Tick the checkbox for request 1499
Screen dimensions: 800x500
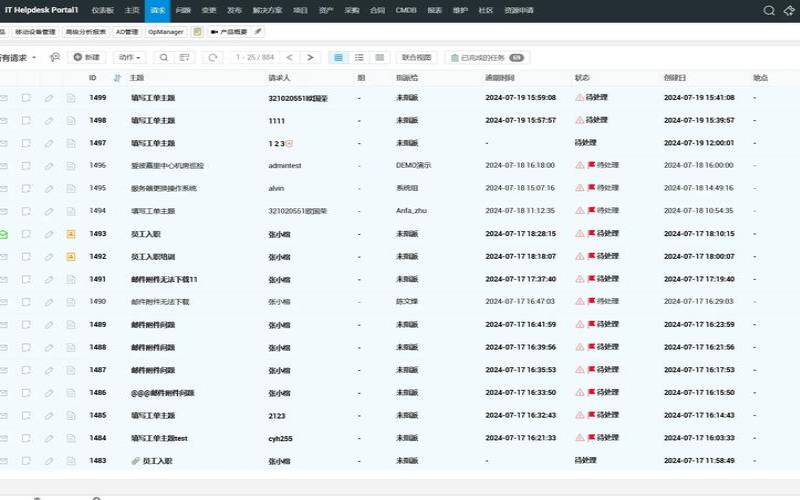click(x=26, y=98)
